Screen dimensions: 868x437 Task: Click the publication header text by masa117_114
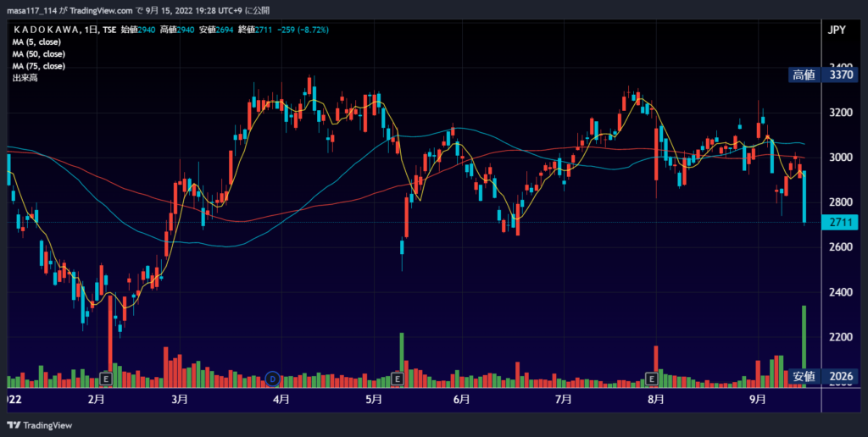click(138, 10)
